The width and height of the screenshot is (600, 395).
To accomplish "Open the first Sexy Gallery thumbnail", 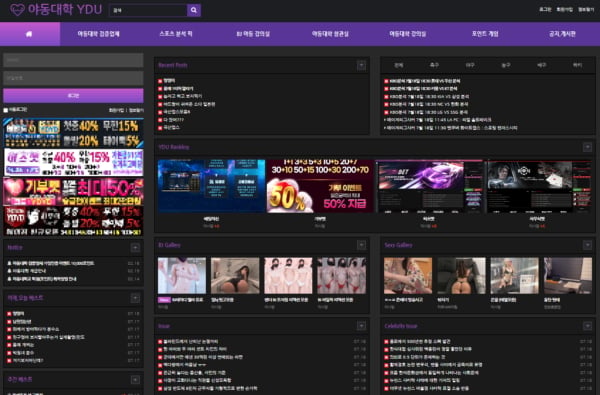I will pos(408,276).
